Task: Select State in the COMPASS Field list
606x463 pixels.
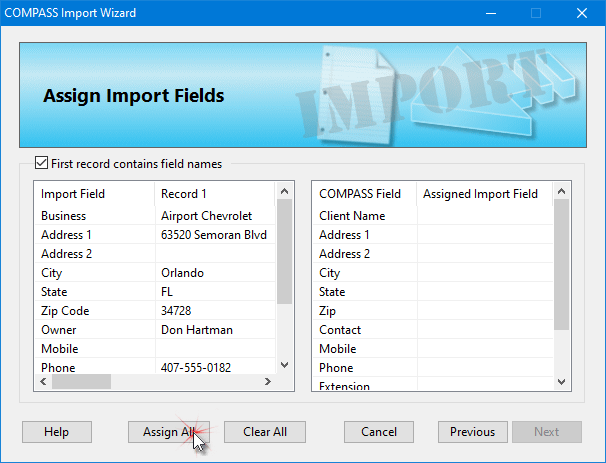Action: tap(332, 292)
